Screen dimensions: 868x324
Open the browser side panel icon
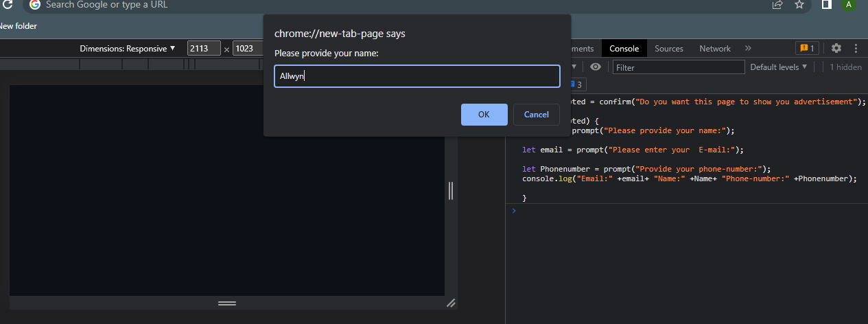(x=827, y=4)
